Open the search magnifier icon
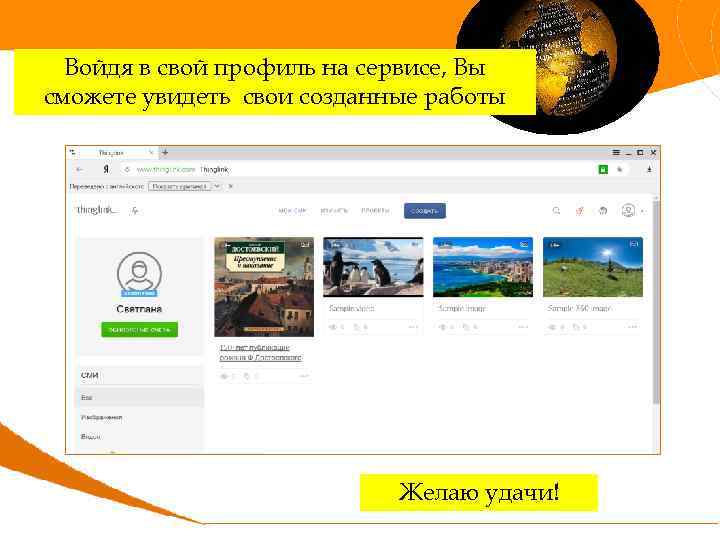The height and width of the screenshot is (540, 720). (557, 211)
